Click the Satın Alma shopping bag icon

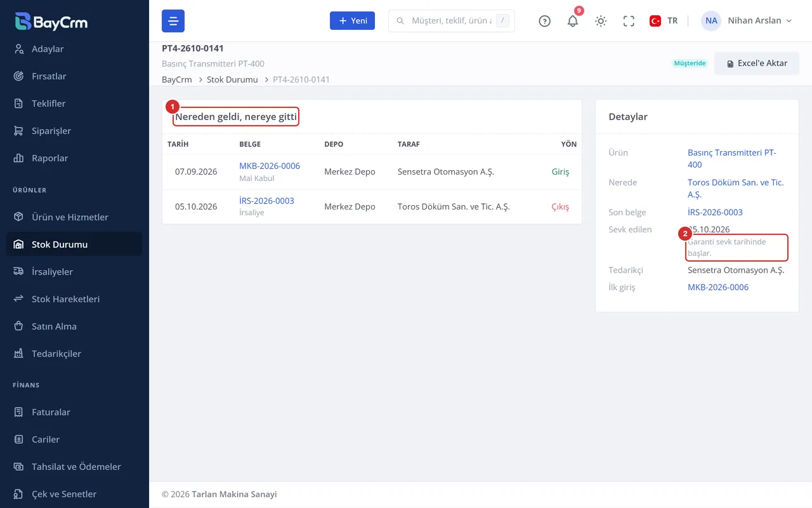(x=19, y=326)
